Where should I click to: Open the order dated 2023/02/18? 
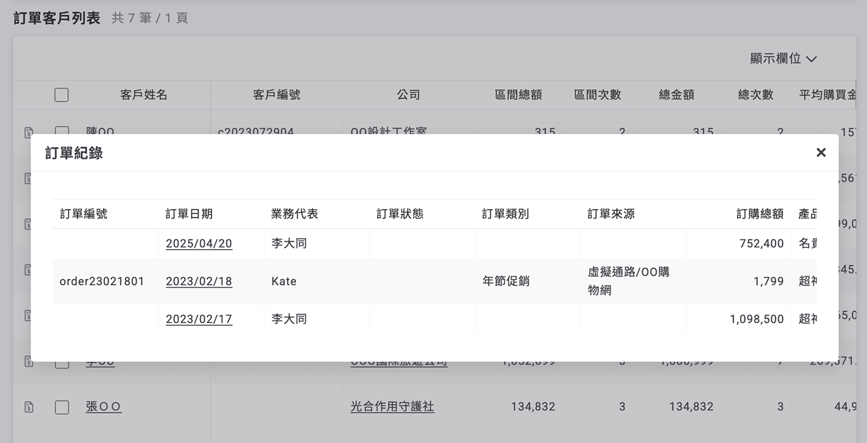pyautogui.click(x=199, y=281)
